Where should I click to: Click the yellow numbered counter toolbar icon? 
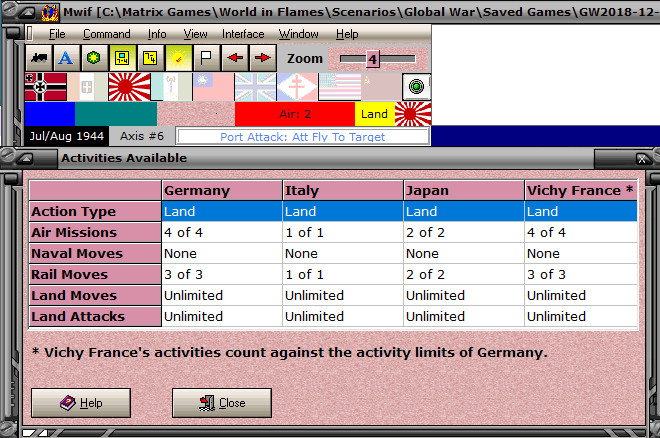(150, 58)
